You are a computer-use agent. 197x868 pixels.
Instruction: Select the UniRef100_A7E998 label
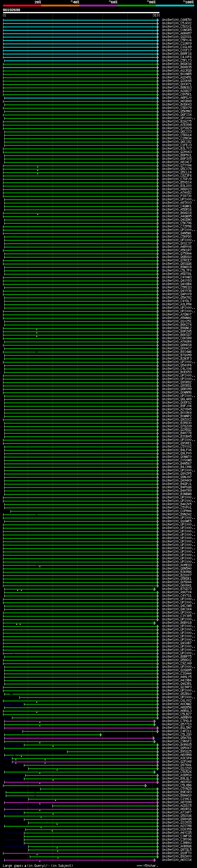click(x=177, y=125)
